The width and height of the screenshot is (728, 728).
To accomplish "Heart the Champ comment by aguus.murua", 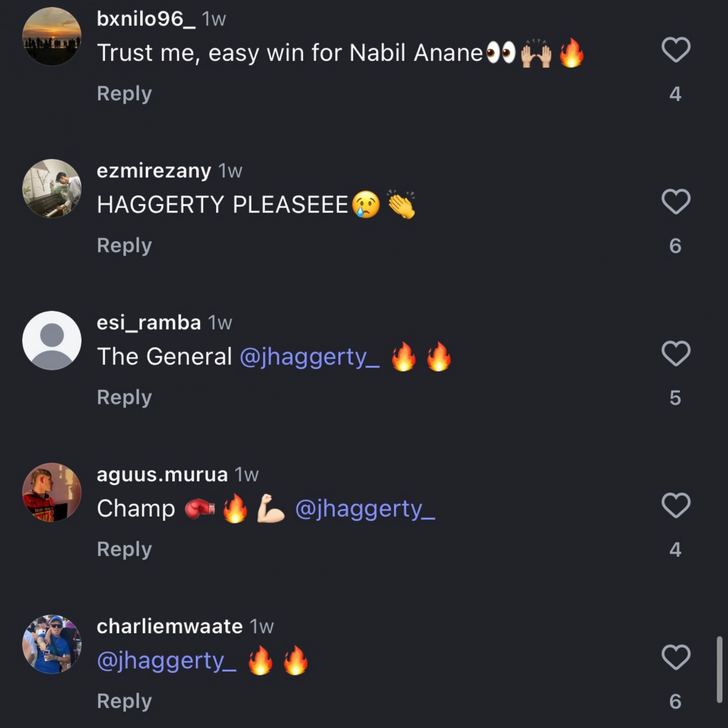I will click(676, 505).
